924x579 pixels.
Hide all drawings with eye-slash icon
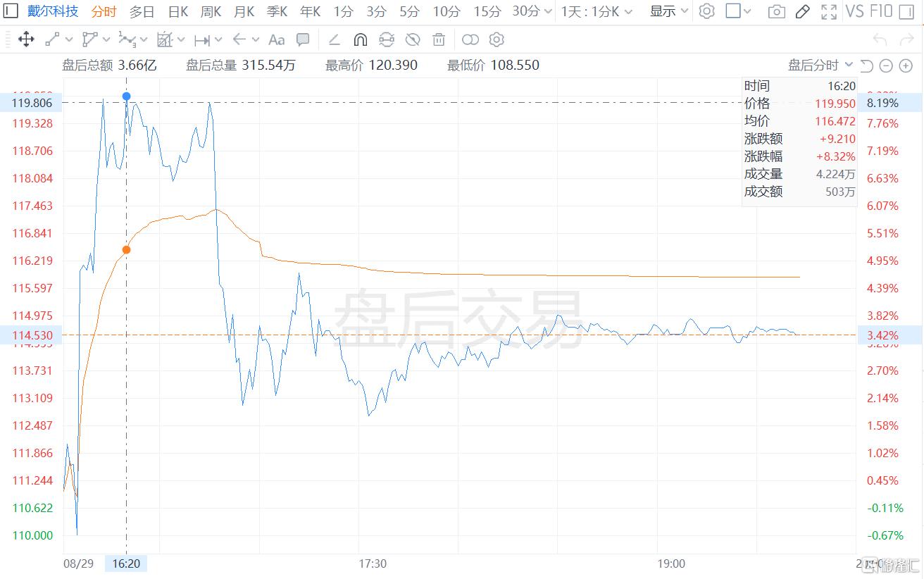(413, 39)
